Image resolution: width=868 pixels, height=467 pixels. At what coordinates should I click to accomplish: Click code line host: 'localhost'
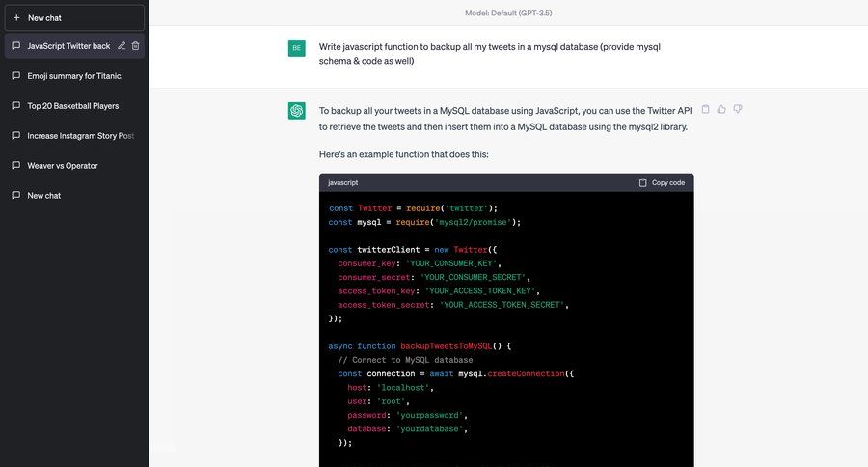click(x=391, y=388)
